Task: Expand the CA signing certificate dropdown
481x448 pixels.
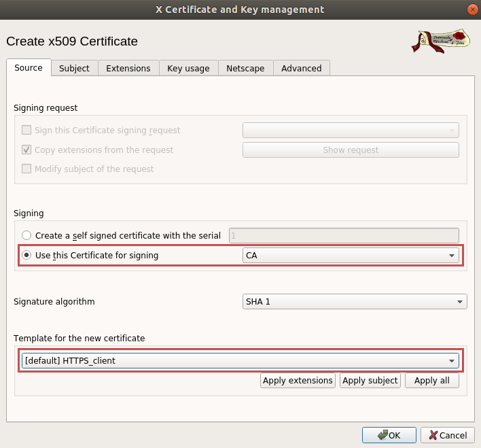Action: pyautogui.click(x=351, y=256)
